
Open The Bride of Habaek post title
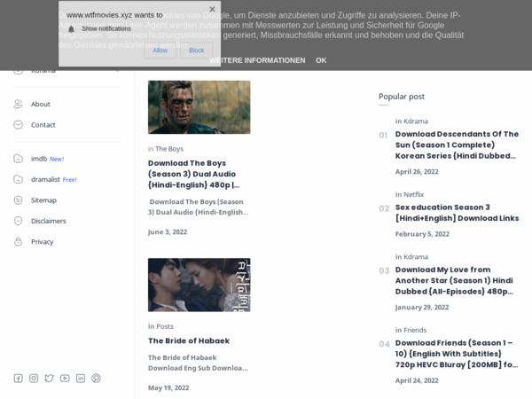(x=189, y=340)
